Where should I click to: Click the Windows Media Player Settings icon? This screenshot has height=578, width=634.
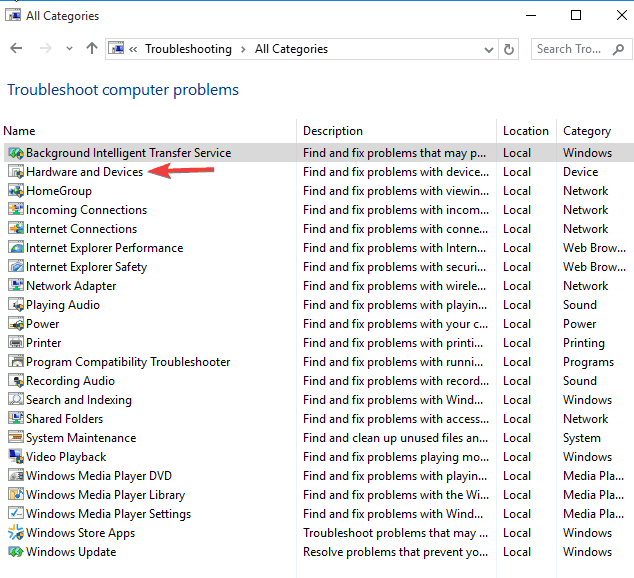[x=16, y=514]
